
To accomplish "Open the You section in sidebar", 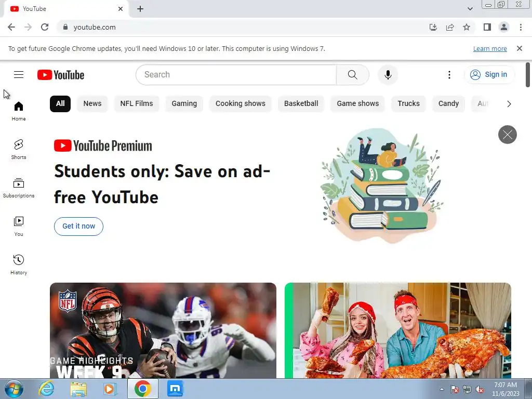I will pos(19,227).
